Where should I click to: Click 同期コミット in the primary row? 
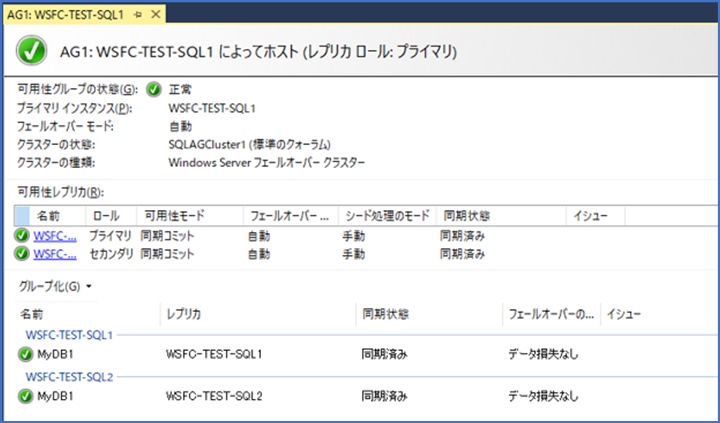167,236
